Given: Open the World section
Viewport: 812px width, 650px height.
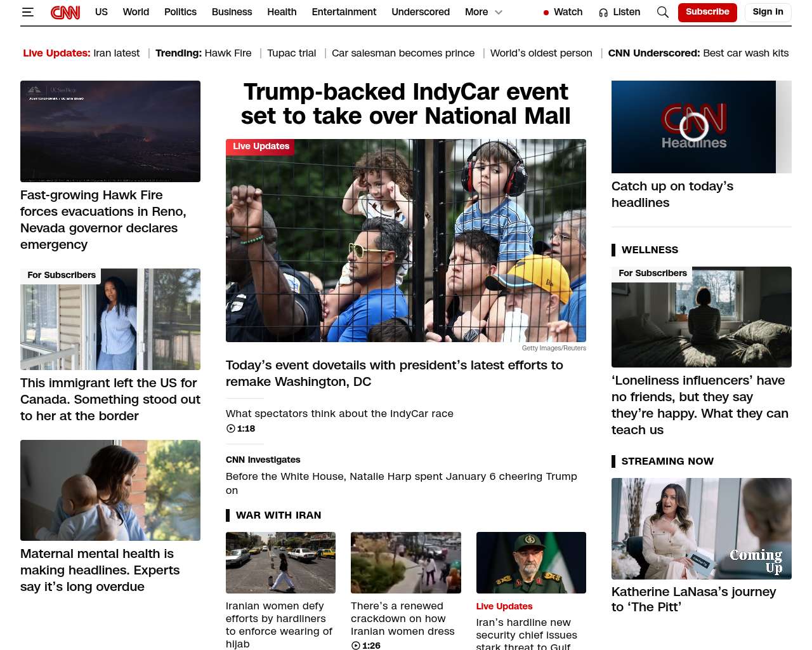Looking at the screenshot, I should click(136, 12).
